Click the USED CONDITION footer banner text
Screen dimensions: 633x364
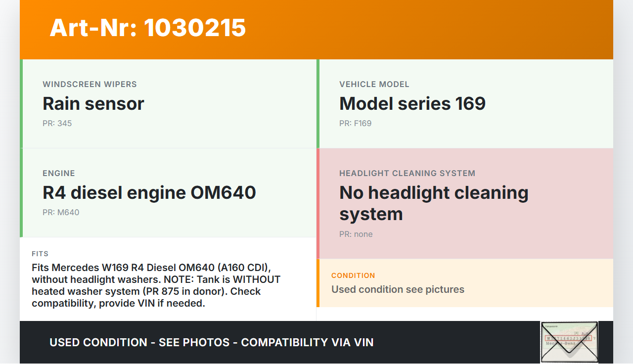tap(211, 342)
